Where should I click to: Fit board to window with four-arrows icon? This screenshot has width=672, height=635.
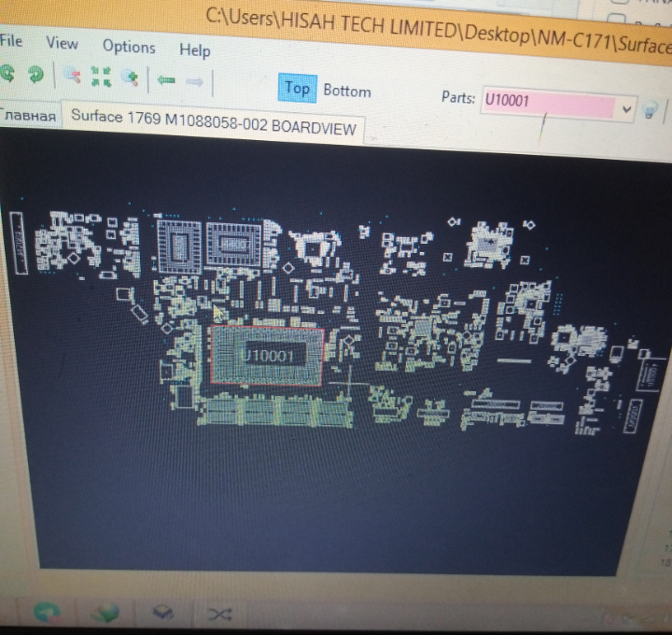pyautogui.click(x=101, y=78)
